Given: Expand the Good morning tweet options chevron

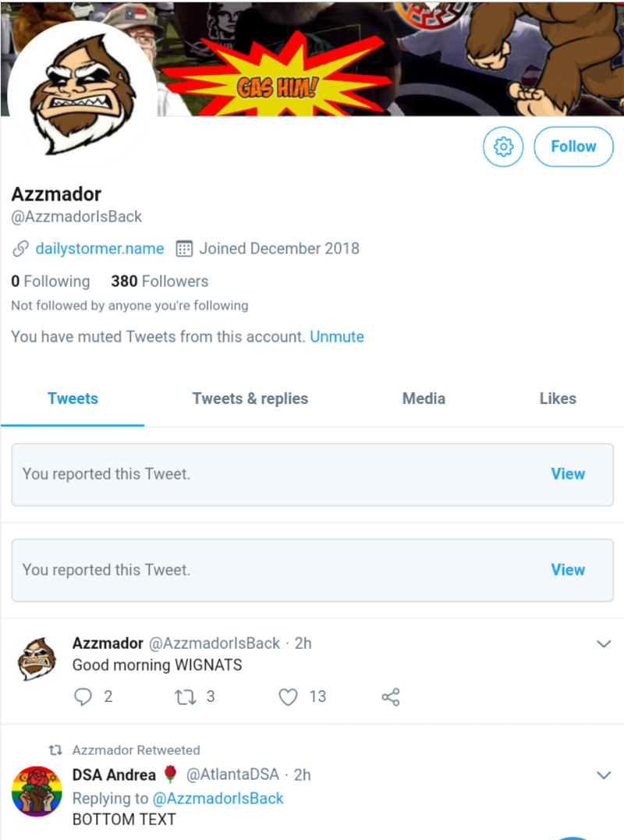Looking at the screenshot, I should point(603,643).
